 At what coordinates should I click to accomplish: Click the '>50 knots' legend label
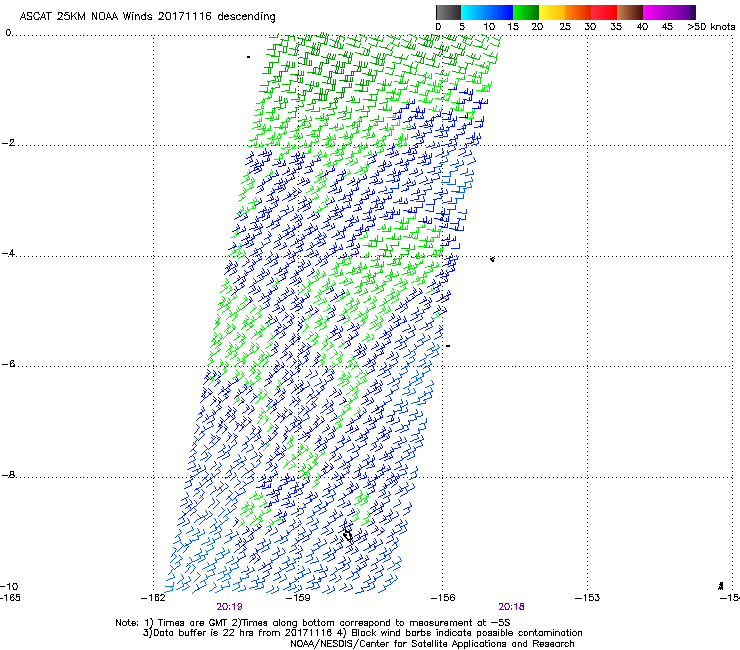click(711, 26)
